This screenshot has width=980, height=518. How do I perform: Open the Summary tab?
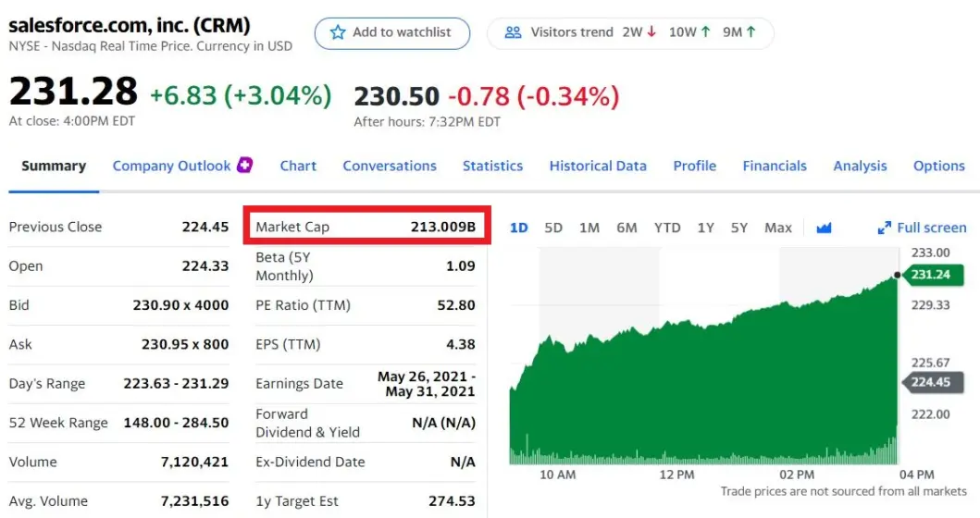54,166
